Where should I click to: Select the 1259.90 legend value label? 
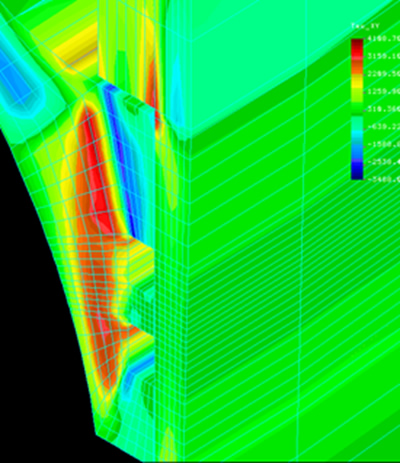click(x=382, y=92)
